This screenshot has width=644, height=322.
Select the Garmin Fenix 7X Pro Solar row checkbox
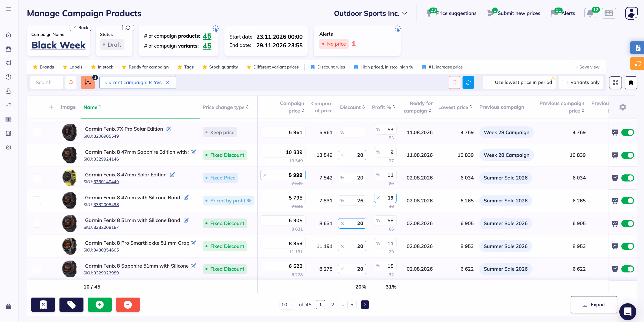coord(37,132)
